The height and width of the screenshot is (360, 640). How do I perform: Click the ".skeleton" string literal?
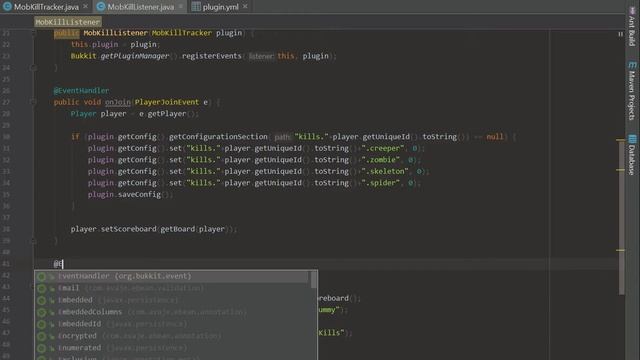(x=385, y=171)
